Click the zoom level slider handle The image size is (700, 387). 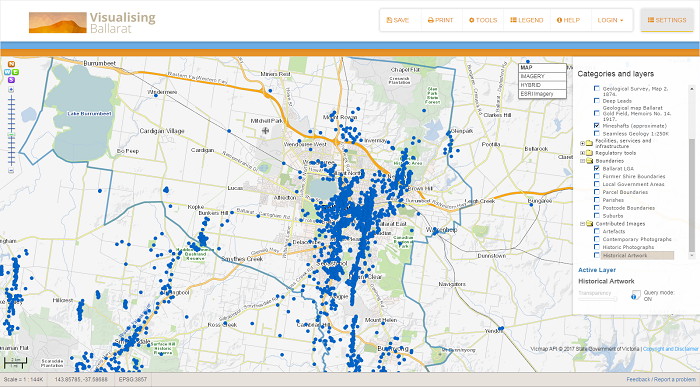point(11,134)
